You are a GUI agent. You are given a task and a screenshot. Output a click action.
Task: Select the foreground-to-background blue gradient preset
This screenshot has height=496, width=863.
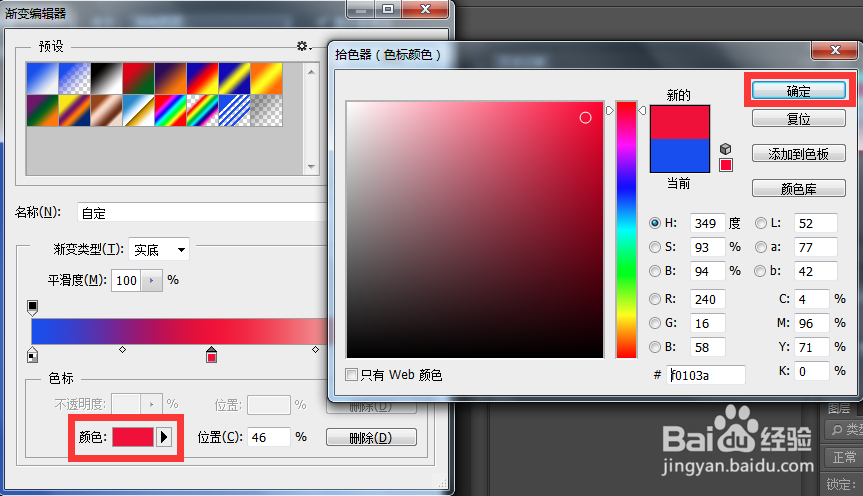[42, 78]
